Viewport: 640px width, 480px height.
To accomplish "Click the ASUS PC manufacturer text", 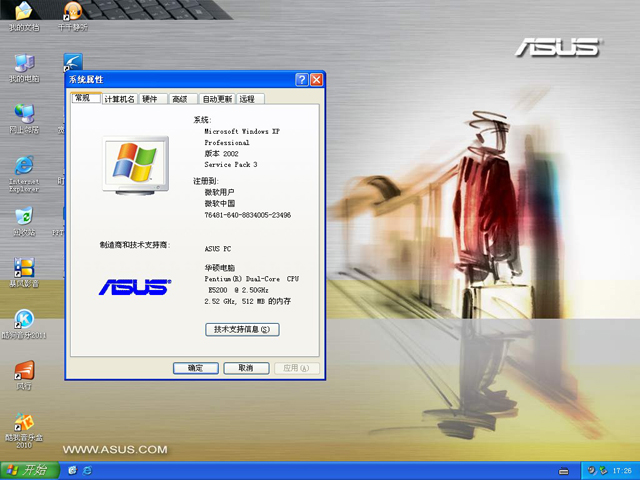I will (x=218, y=249).
